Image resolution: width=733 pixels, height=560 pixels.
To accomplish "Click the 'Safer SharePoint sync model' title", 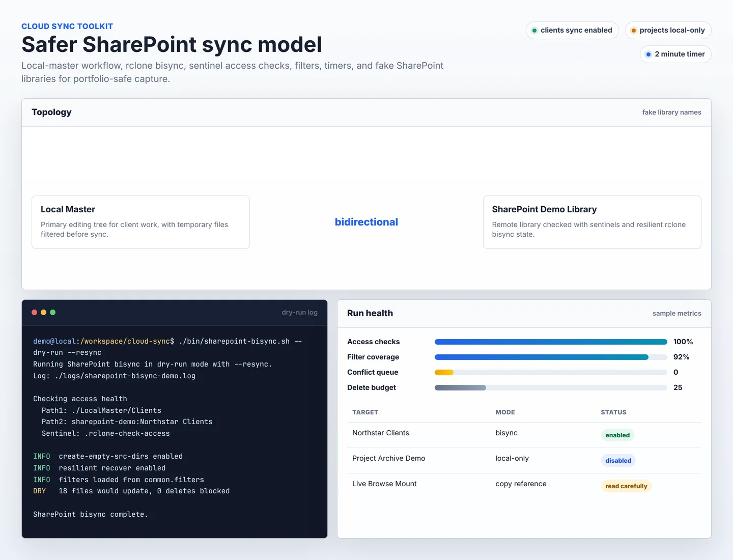I will [x=172, y=44].
